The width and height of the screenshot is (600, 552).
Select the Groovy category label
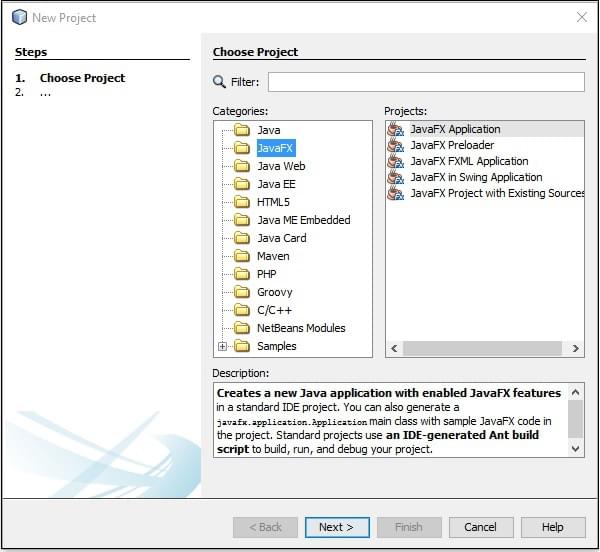tap(275, 292)
